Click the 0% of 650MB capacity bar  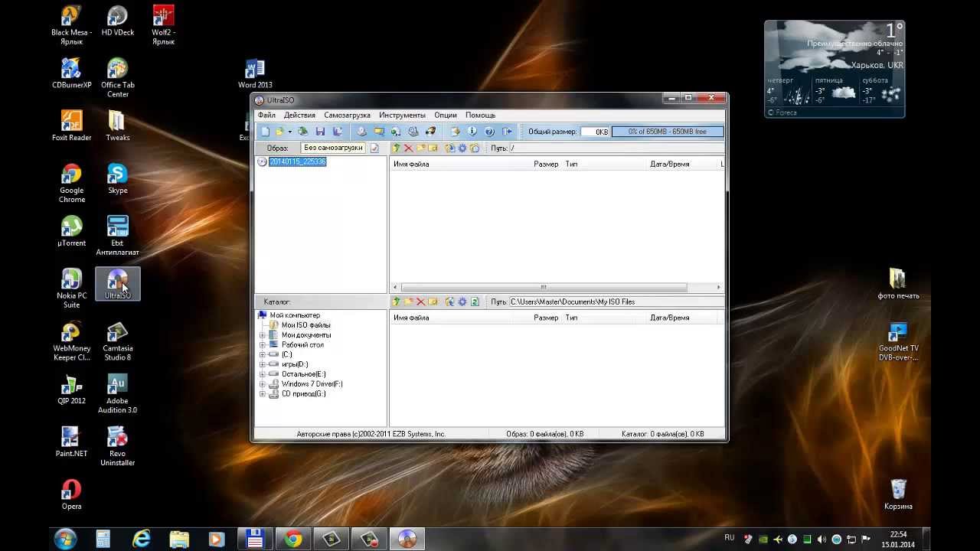668,132
